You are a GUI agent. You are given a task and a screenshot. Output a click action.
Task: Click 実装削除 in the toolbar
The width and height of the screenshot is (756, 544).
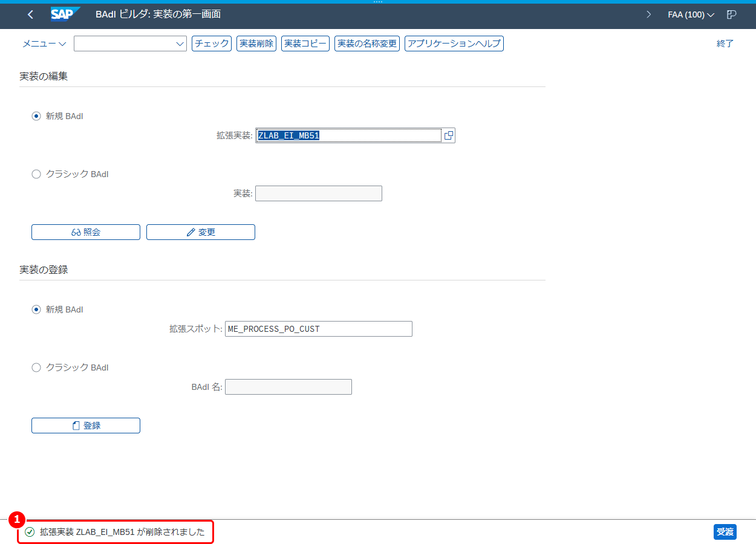click(256, 44)
